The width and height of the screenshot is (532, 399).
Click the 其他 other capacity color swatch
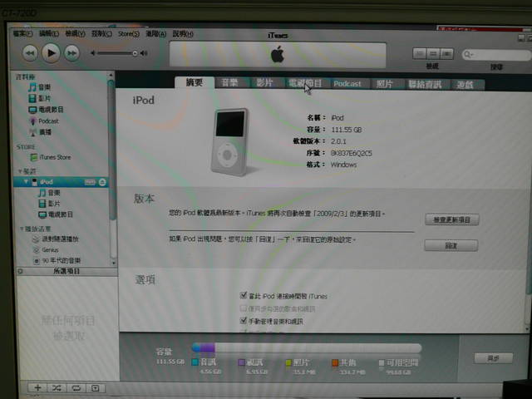point(335,363)
